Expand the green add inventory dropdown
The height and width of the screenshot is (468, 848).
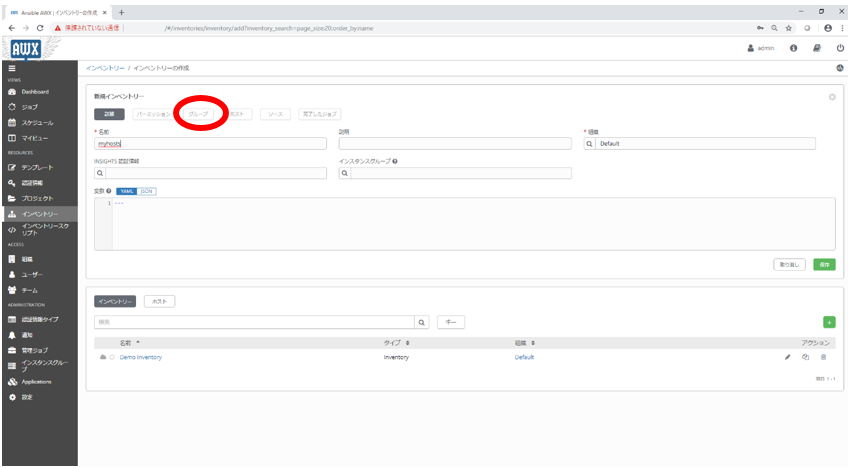[828, 322]
